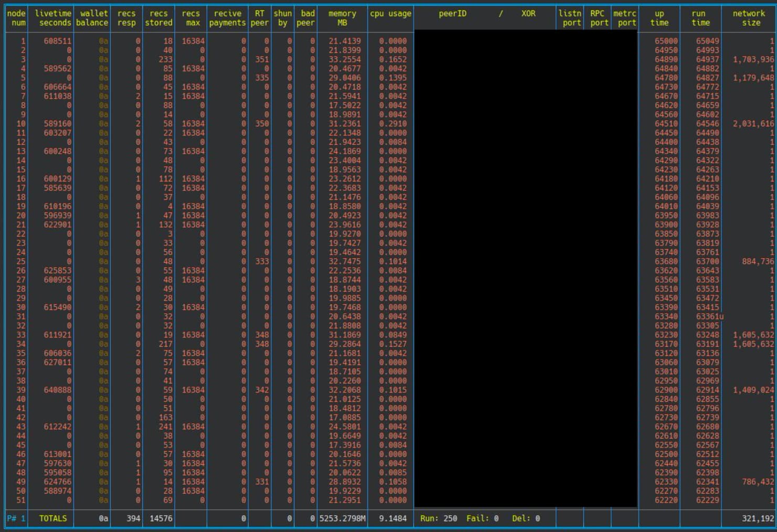Select livetime value 627011 in node 36 row
Viewport: 777px width, 532px height.
pos(57,363)
